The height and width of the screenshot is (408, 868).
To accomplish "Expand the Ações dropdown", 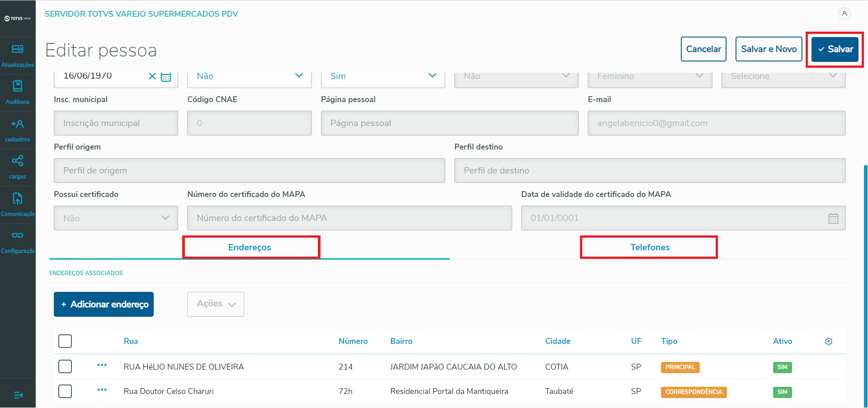I will (216, 304).
